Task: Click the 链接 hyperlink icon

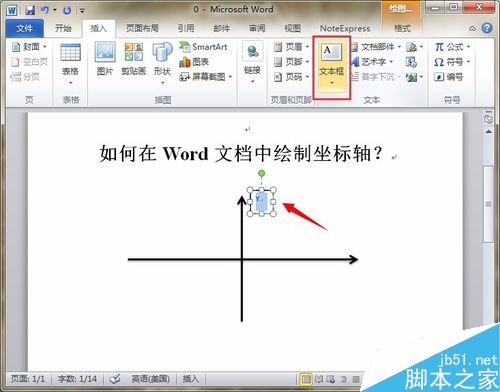Action: pos(252,62)
